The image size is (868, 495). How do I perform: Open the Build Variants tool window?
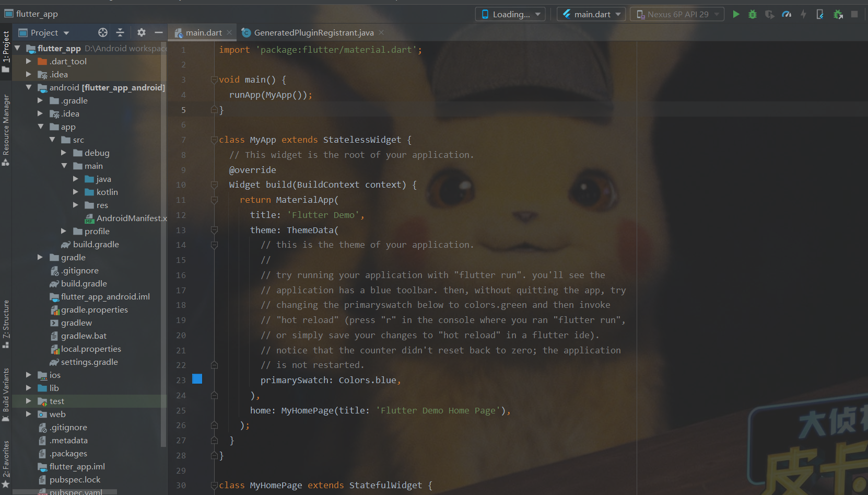6,395
